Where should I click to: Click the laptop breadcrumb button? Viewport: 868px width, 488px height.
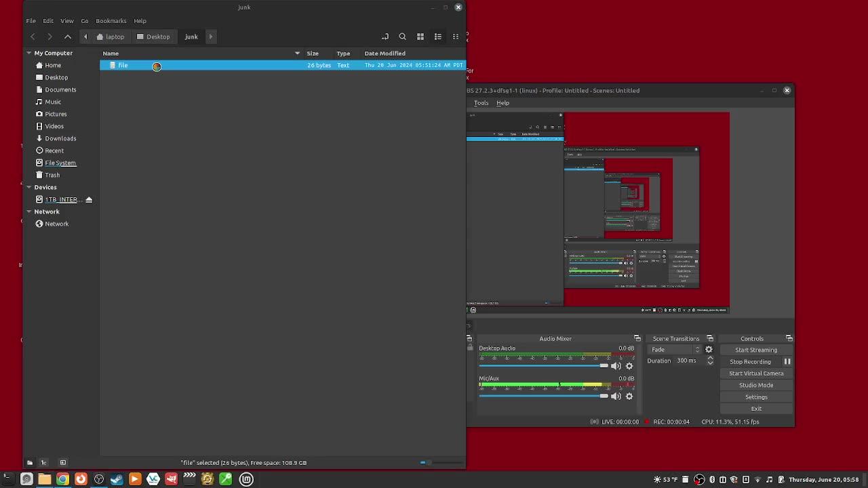tap(111, 37)
